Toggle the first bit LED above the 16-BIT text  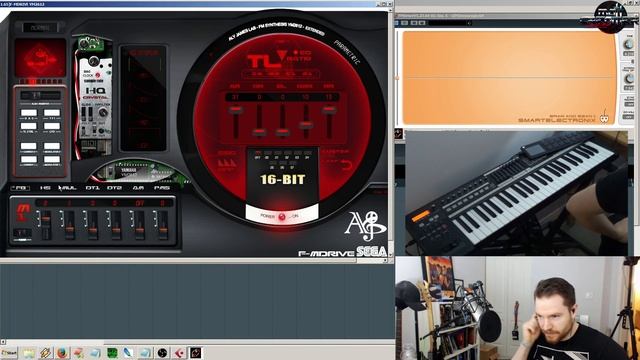point(258,154)
